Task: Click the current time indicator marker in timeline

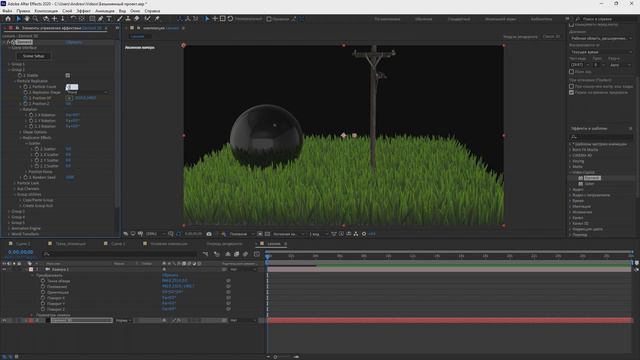Action: pyautogui.click(x=268, y=257)
